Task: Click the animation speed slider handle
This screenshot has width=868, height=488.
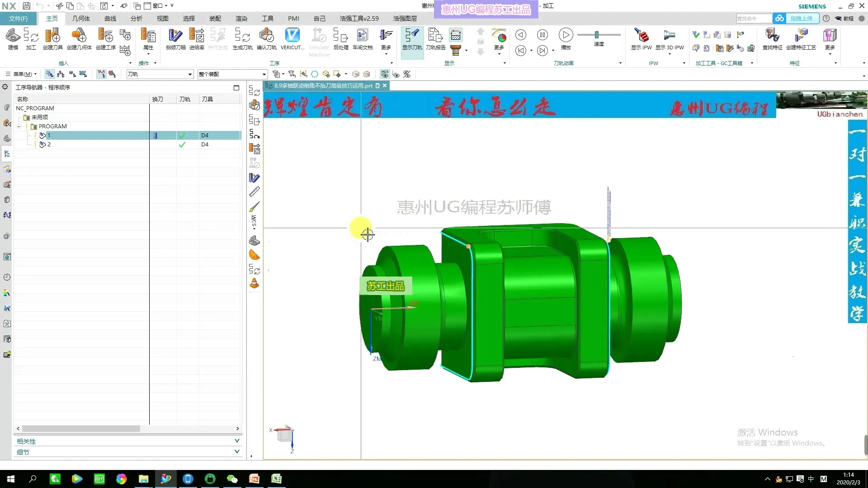Action: pos(597,35)
